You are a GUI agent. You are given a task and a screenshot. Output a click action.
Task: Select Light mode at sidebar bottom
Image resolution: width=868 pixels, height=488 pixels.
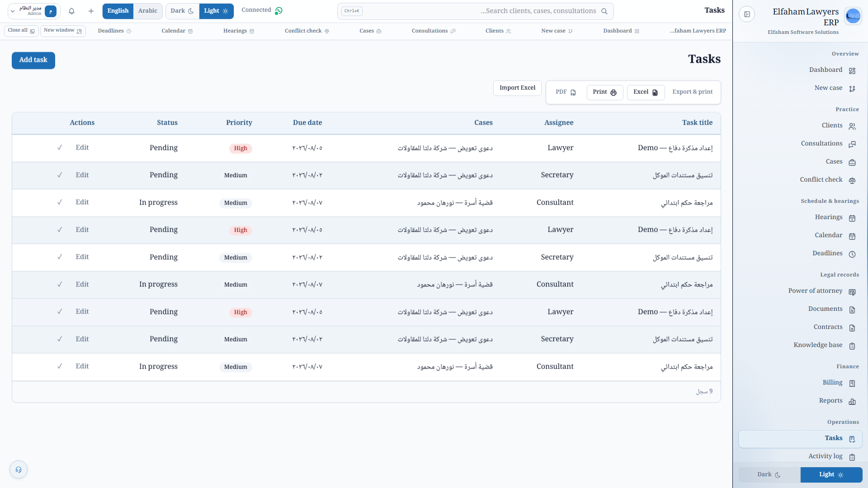point(831,475)
